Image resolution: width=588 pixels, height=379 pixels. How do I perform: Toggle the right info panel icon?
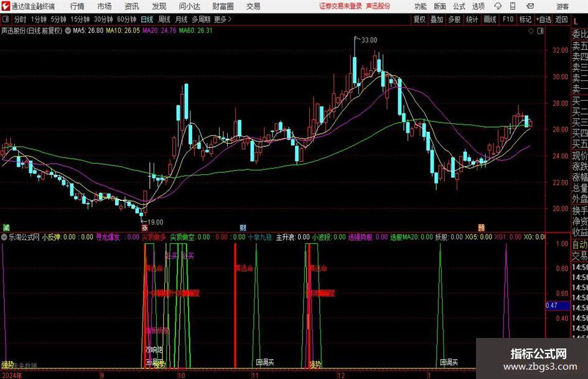(x=540, y=31)
